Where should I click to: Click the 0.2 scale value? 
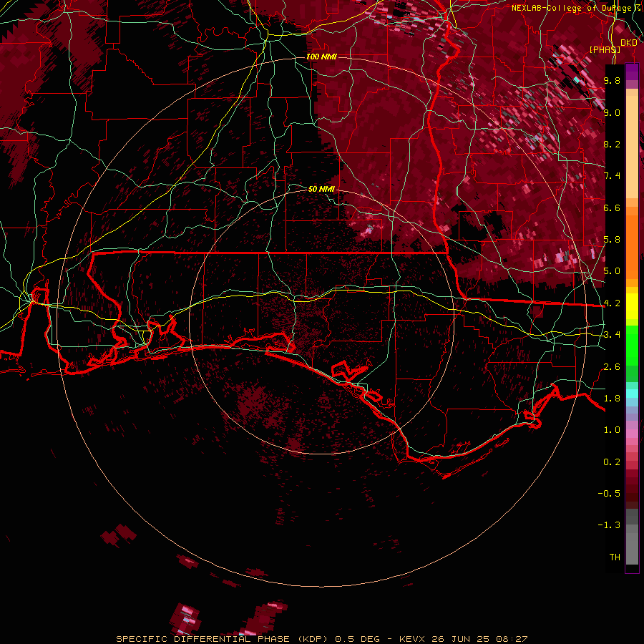[x=612, y=462]
